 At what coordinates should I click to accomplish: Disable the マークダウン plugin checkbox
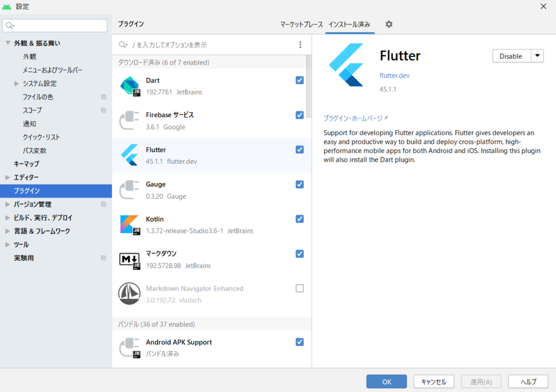click(x=300, y=254)
